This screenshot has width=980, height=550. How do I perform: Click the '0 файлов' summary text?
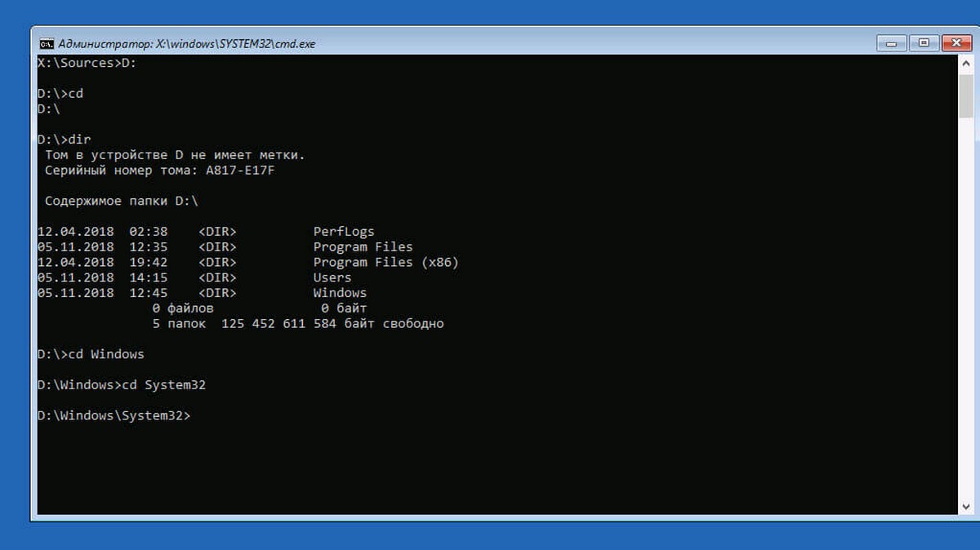pyautogui.click(x=183, y=308)
